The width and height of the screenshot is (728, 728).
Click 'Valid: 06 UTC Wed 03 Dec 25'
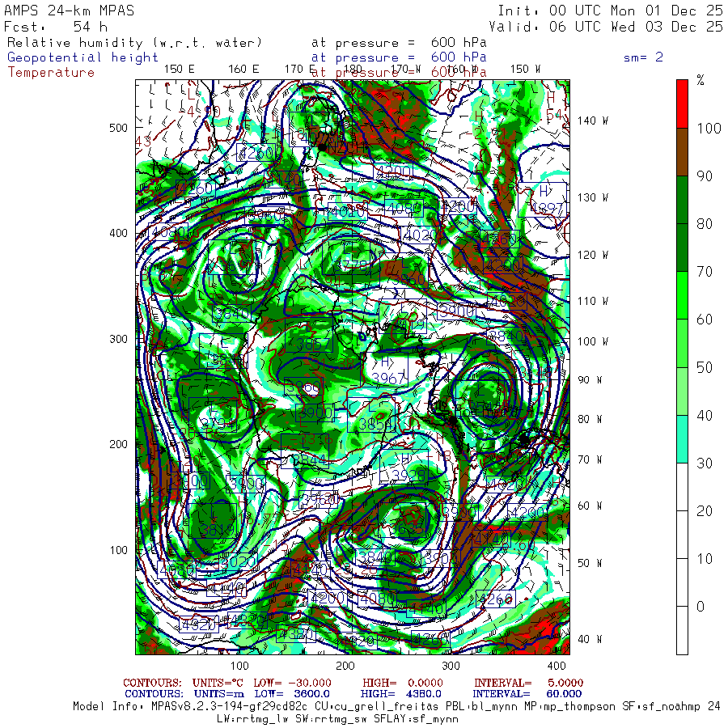pyautogui.click(x=607, y=27)
